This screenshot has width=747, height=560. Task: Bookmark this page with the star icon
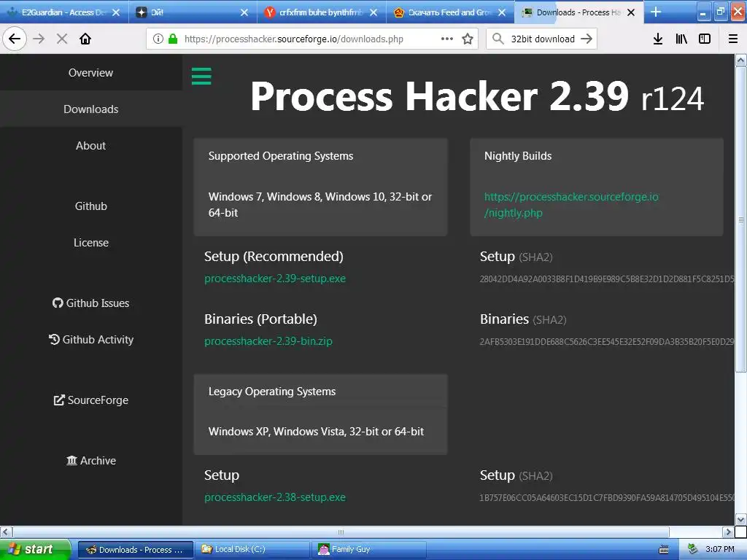click(x=468, y=39)
